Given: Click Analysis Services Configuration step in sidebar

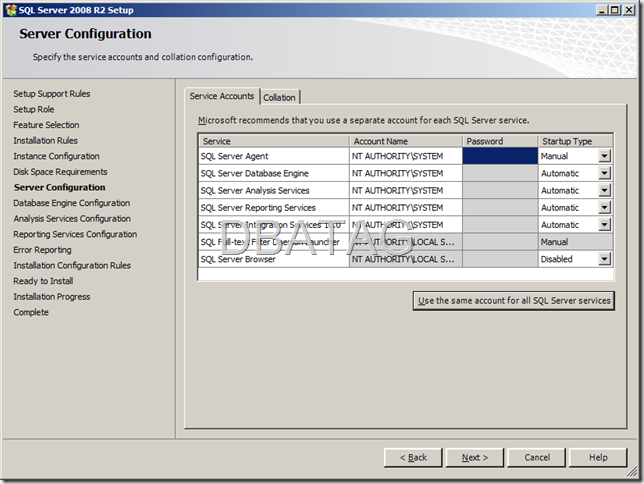Looking at the screenshot, I should coord(72,219).
